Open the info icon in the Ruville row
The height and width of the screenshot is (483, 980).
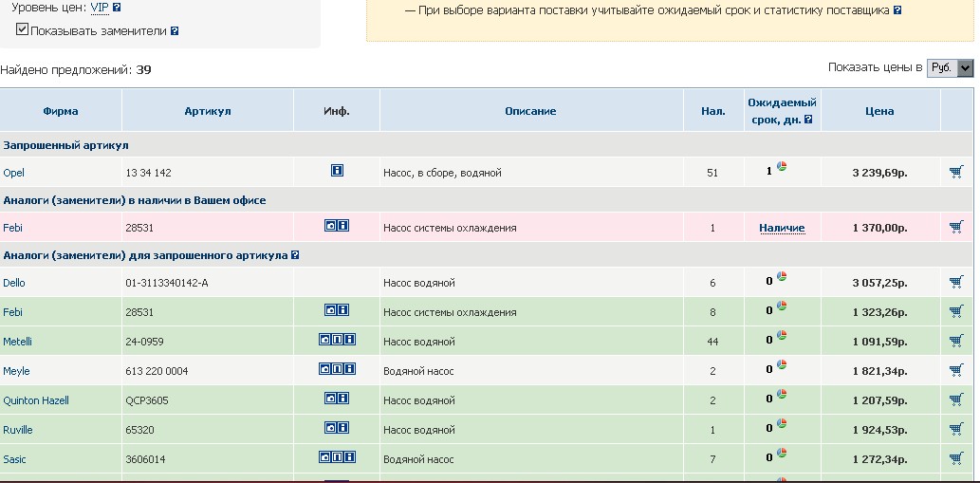point(343,427)
